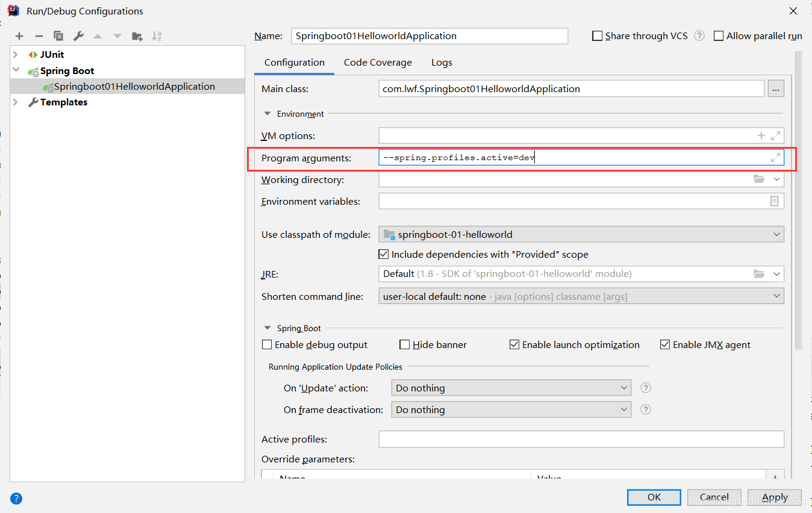Enable debug output checkbox
The image size is (812, 513).
[267, 345]
